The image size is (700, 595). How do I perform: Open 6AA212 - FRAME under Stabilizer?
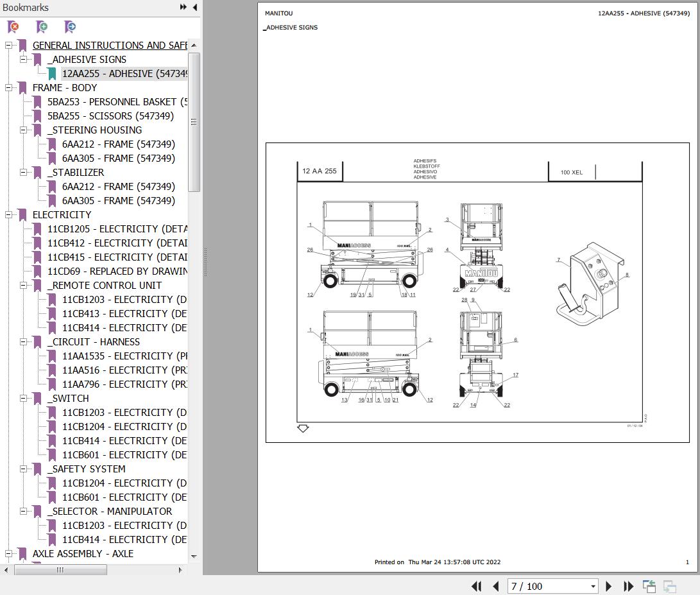point(118,187)
